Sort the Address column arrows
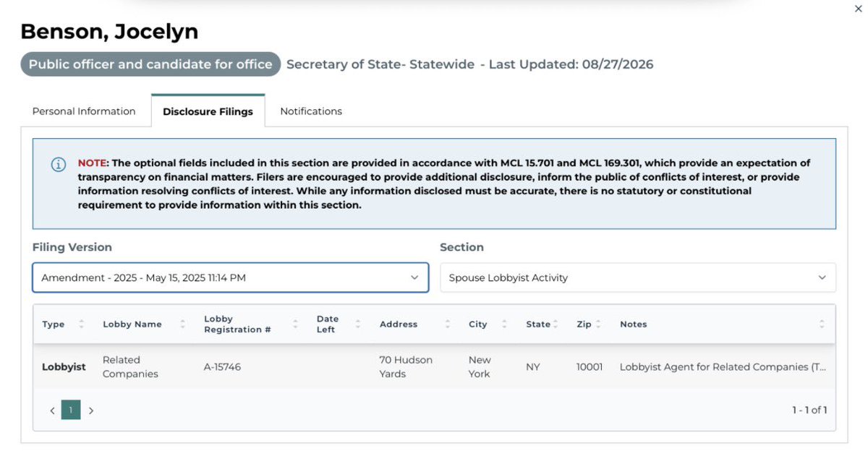This screenshot has width=868, height=456. point(448,324)
